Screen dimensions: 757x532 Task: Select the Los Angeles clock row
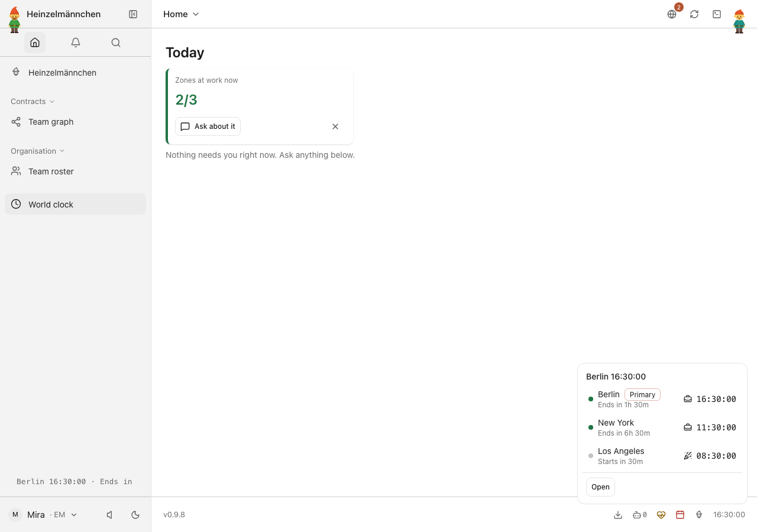click(x=662, y=456)
